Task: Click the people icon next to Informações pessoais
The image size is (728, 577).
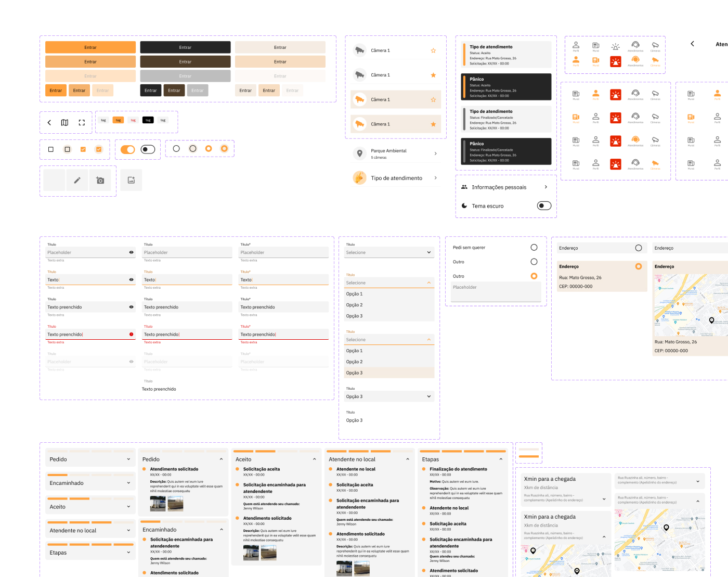Action: coord(464,187)
